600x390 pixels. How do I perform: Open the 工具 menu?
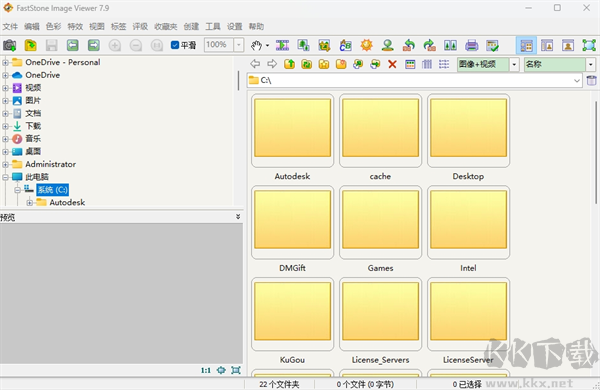[x=213, y=26]
